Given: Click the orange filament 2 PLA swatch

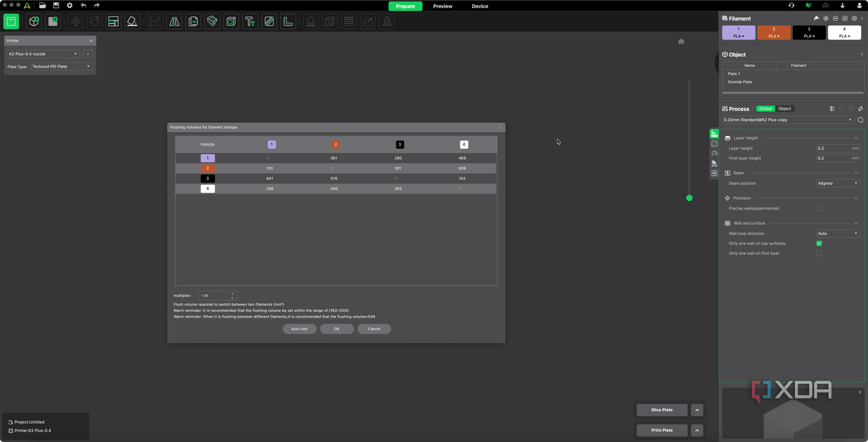Looking at the screenshot, I should [774, 32].
